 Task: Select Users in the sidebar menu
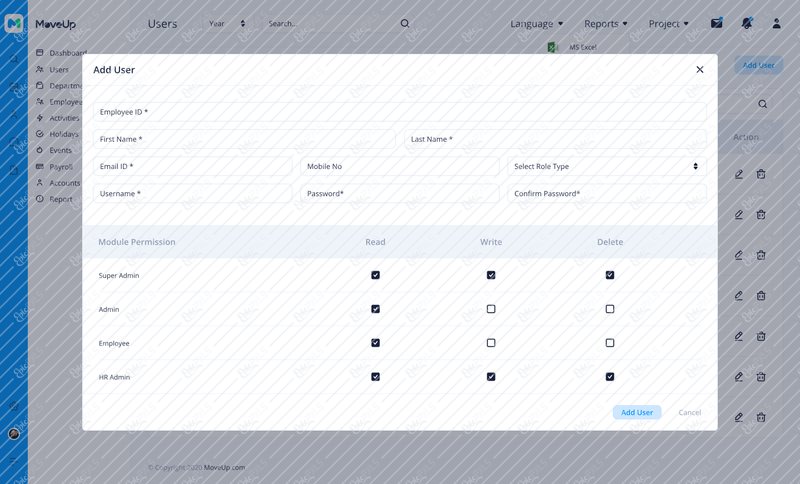[x=53, y=69]
